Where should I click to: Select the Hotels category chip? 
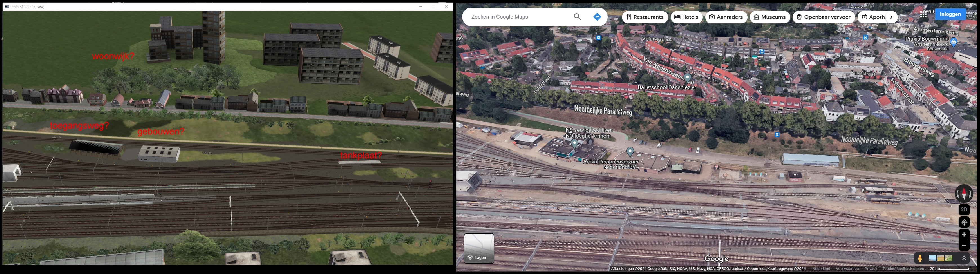click(686, 17)
